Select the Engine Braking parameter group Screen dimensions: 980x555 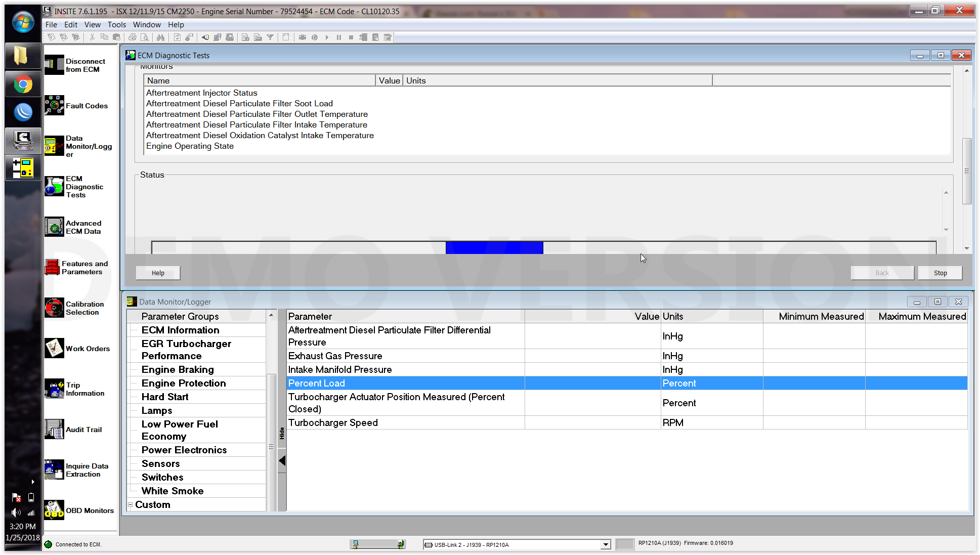pyautogui.click(x=178, y=369)
